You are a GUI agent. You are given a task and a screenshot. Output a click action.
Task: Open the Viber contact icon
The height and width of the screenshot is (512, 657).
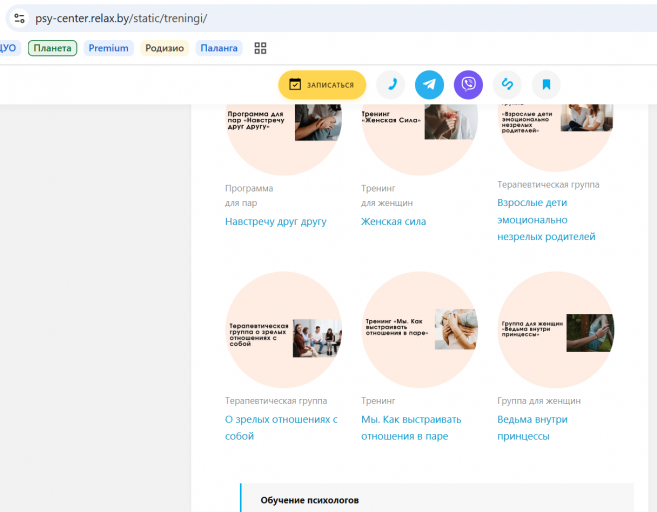pos(468,85)
